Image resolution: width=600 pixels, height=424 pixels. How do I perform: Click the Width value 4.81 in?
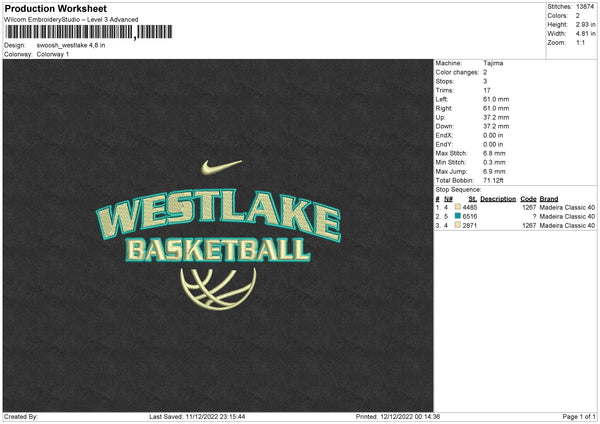(585, 34)
